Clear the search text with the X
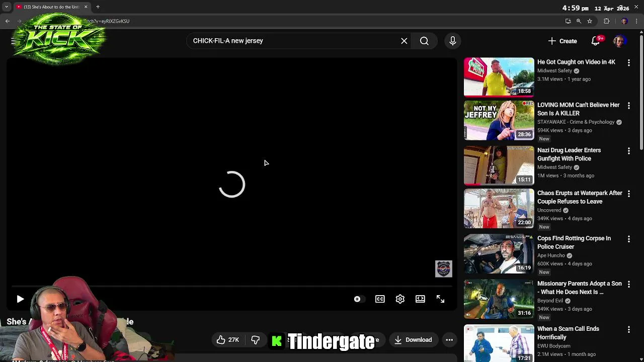Image resolution: width=644 pixels, height=362 pixels. [404, 41]
